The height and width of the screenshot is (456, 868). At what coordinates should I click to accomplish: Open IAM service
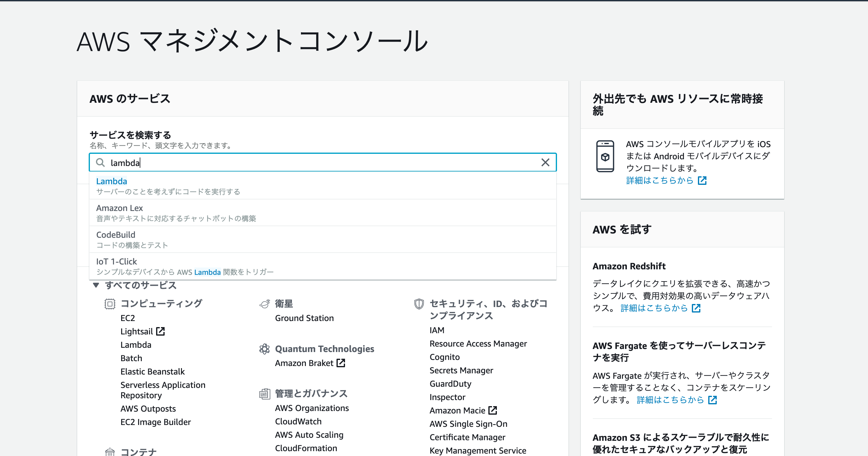[437, 330]
